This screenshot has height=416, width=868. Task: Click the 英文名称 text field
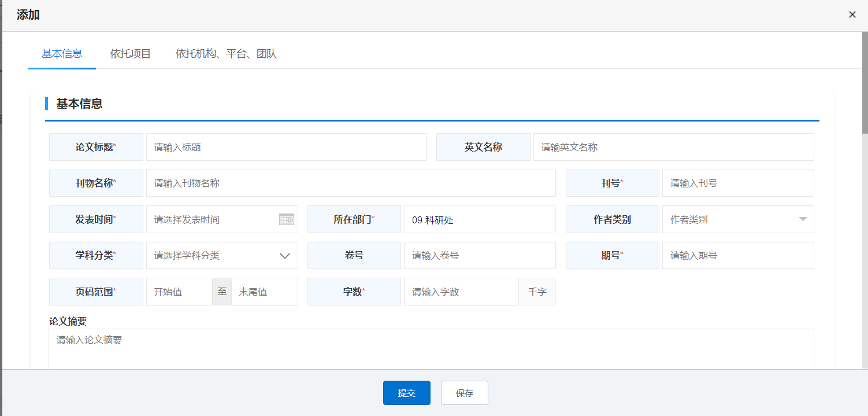click(x=673, y=147)
